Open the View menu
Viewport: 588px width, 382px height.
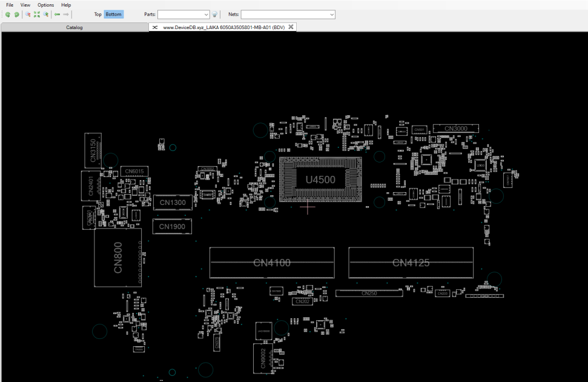[x=25, y=5]
